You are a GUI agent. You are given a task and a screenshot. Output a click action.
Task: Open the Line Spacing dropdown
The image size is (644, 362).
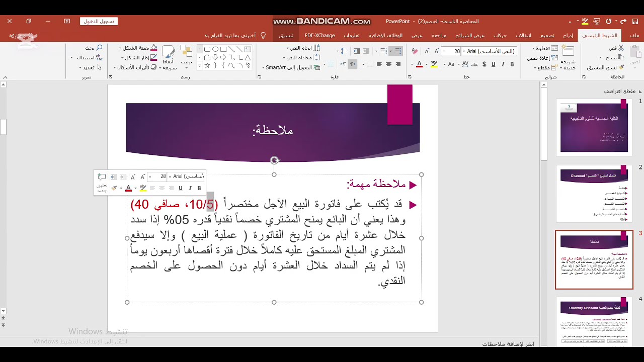[x=343, y=51]
